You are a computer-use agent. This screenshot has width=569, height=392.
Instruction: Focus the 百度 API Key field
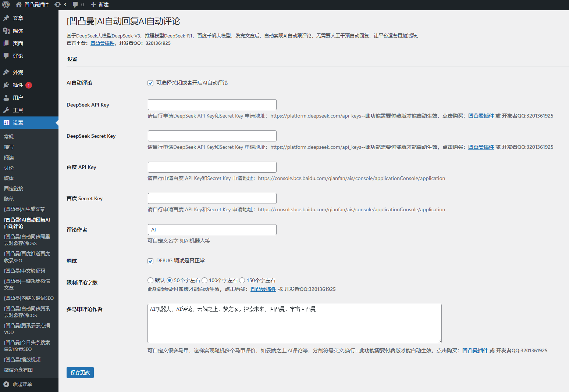click(x=212, y=167)
